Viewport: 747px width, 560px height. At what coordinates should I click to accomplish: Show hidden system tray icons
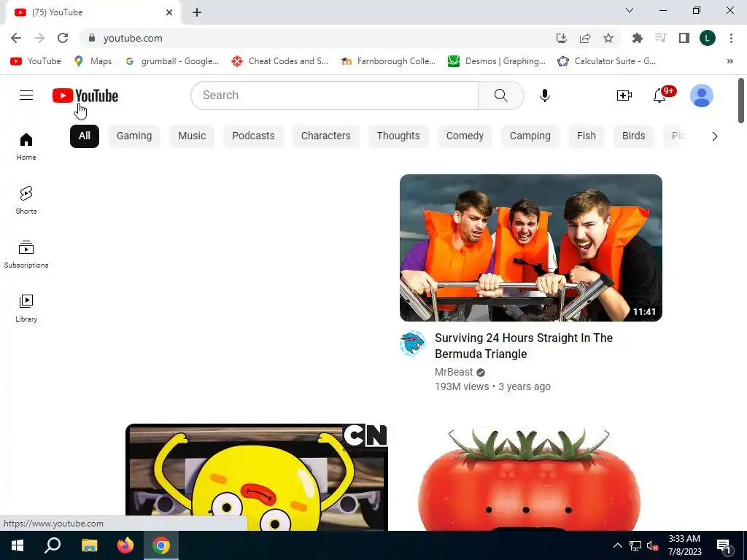[617, 545]
